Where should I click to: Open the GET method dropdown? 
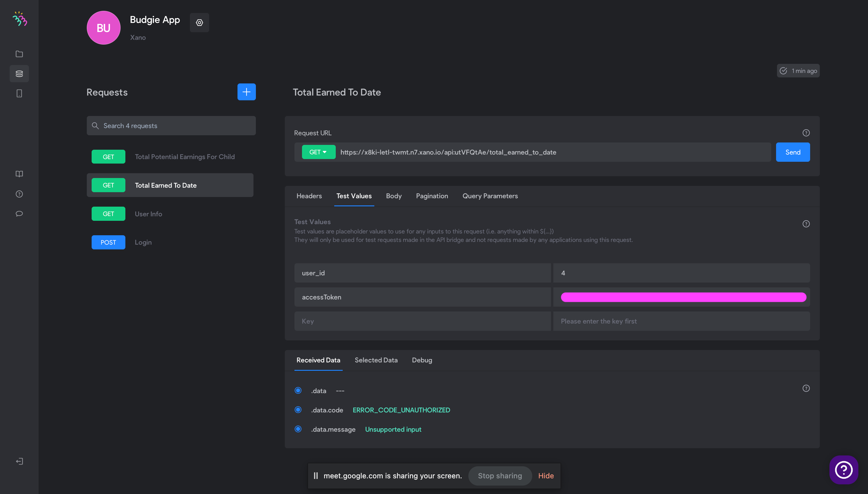click(x=318, y=152)
